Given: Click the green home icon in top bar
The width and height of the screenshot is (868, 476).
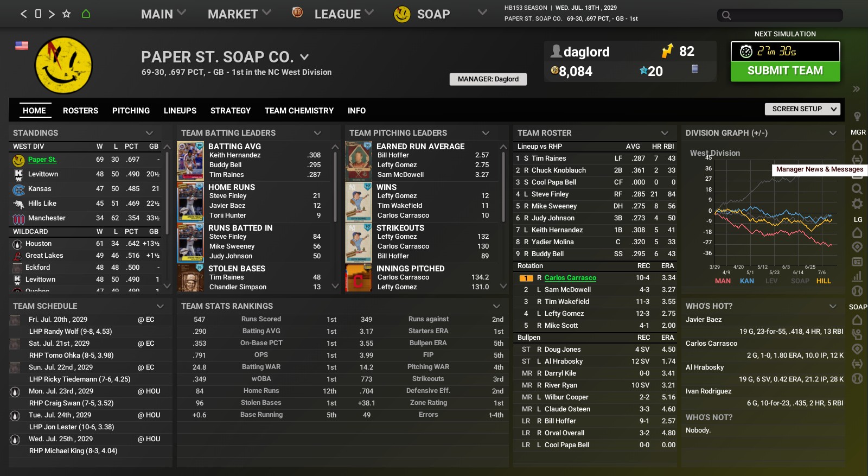Looking at the screenshot, I should 86,14.
